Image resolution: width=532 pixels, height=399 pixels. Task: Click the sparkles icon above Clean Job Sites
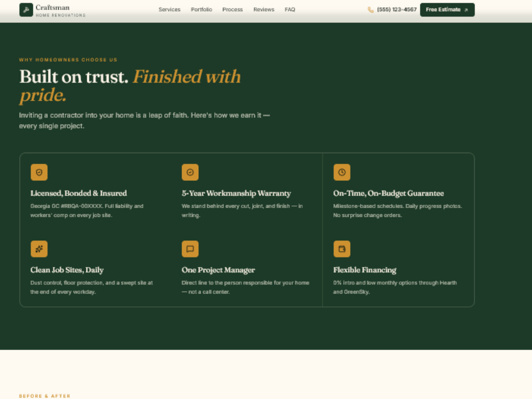pyautogui.click(x=39, y=249)
